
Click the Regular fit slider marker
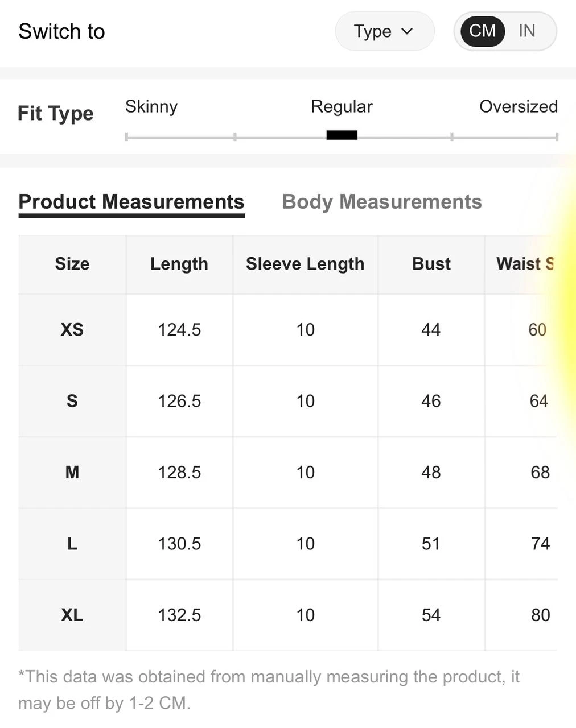pos(342,135)
